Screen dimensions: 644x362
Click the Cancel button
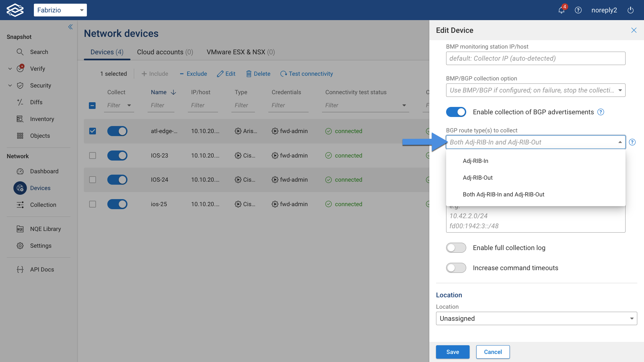[493, 352]
